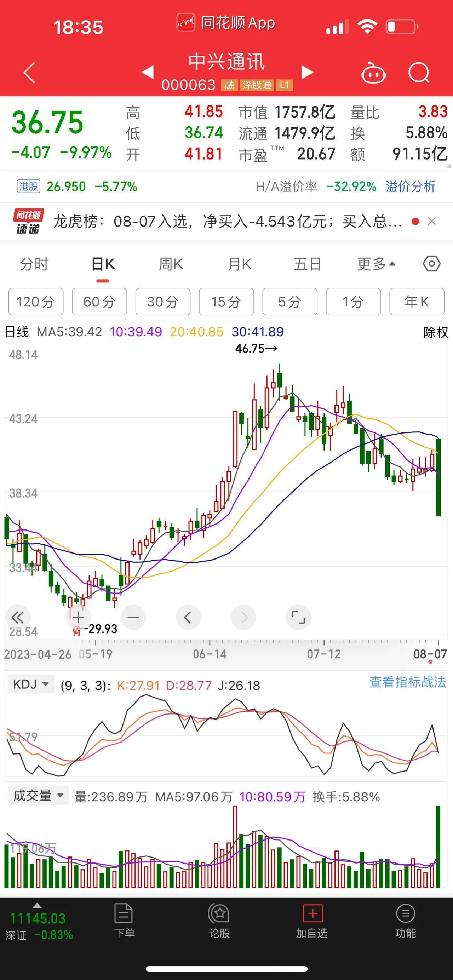
Task: Tap the L1 level badge
Action: click(285, 85)
